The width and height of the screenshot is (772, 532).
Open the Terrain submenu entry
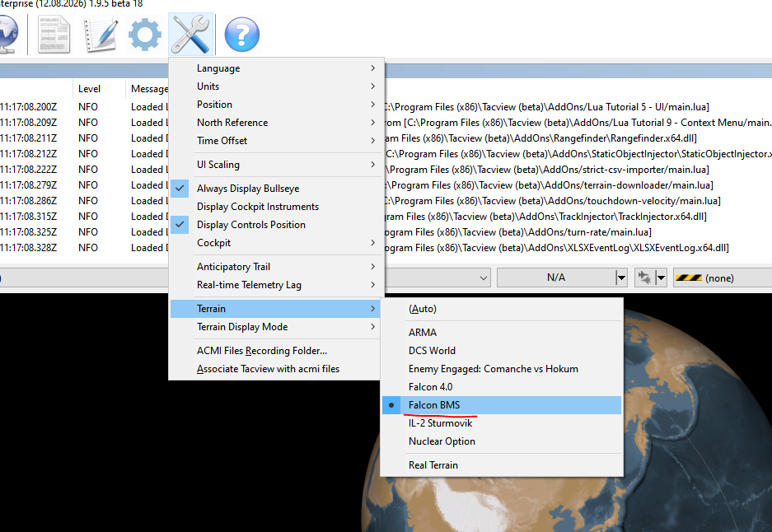click(276, 309)
